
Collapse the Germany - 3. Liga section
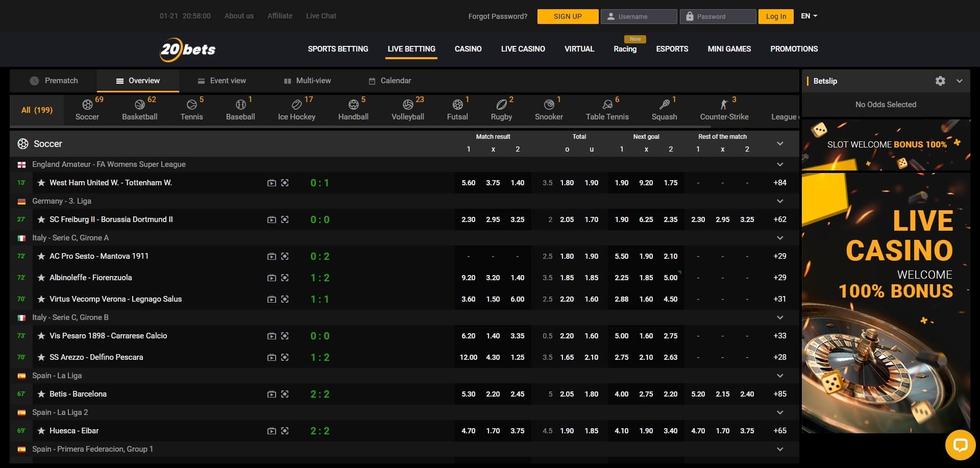[x=779, y=201]
